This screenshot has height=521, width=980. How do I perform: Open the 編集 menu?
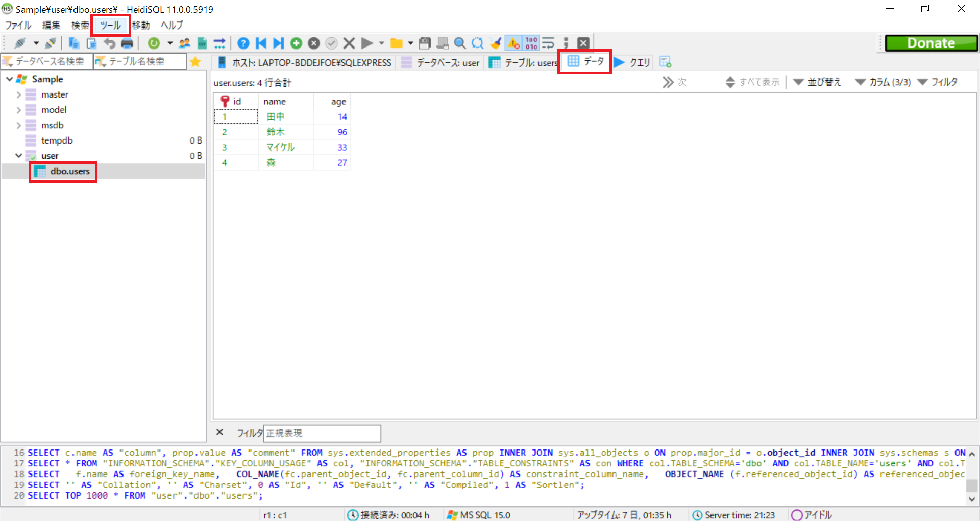[51, 25]
